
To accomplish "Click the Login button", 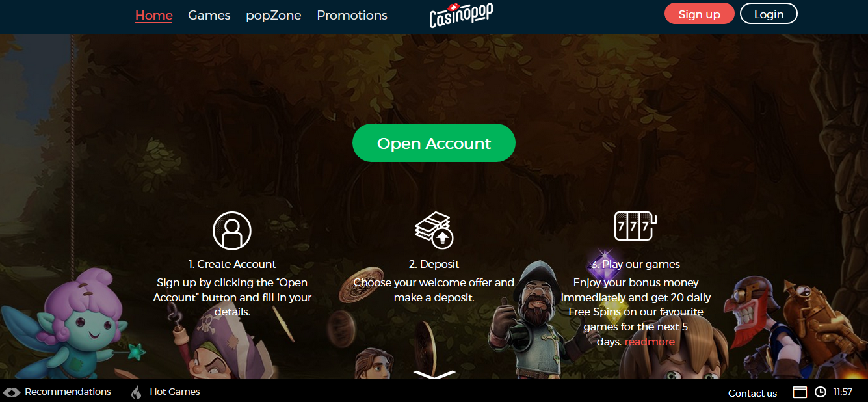I will coord(769,14).
